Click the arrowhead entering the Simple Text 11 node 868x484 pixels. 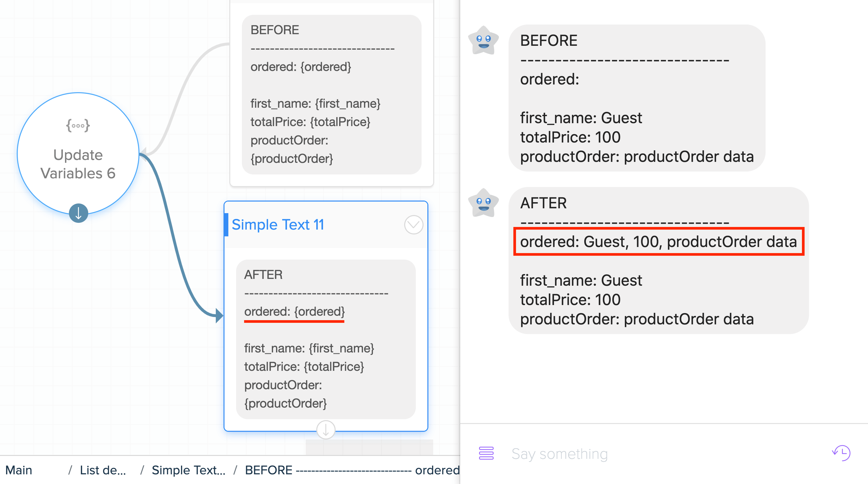click(219, 316)
